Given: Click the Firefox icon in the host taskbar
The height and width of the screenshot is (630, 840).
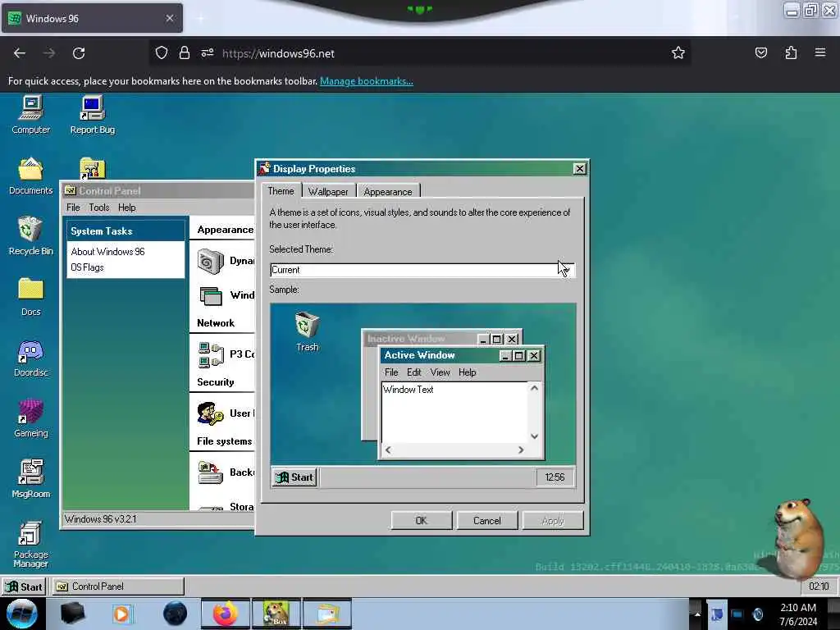Looking at the screenshot, I should 226,614.
